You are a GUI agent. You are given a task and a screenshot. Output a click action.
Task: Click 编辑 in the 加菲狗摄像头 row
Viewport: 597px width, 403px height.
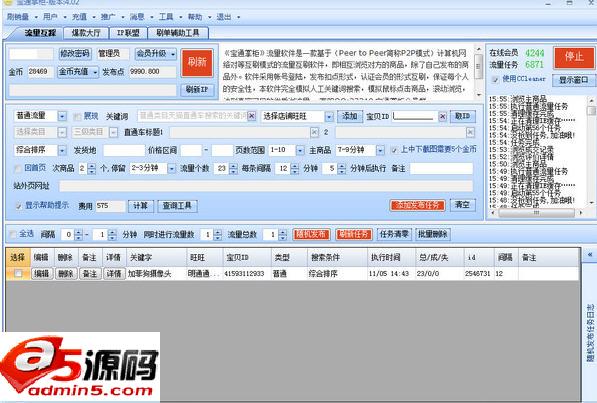coord(42,273)
